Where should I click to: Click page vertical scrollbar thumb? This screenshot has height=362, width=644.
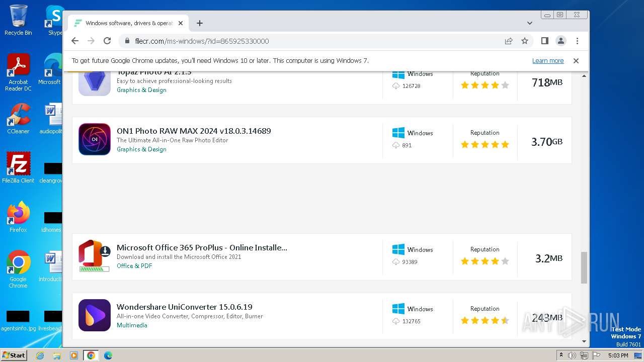click(x=584, y=267)
